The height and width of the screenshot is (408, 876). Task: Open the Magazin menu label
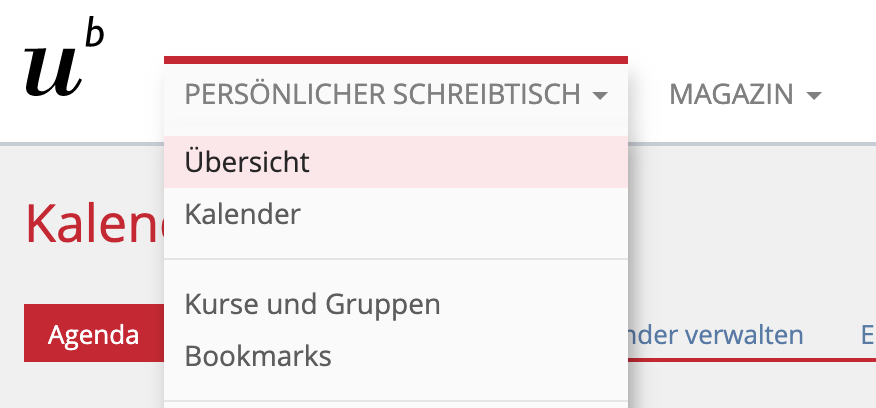coord(731,95)
